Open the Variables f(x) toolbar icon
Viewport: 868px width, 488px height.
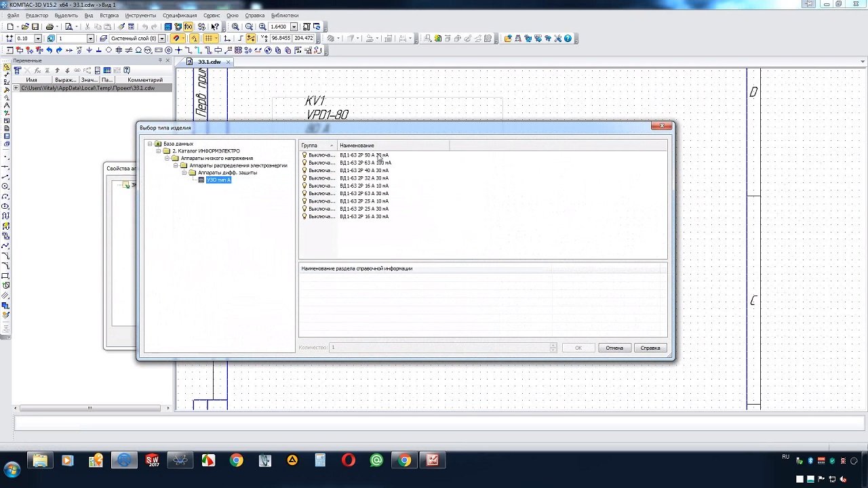click(188, 26)
